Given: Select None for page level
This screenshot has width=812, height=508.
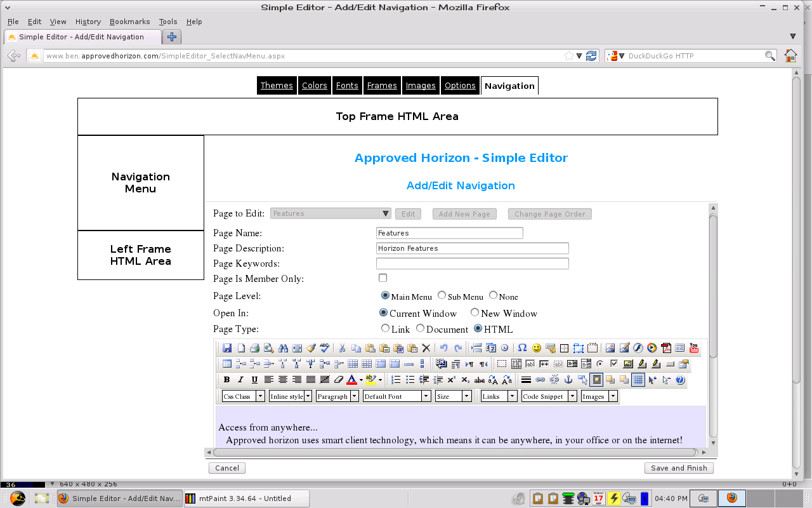Looking at the screenshot, I should [493, 295].
